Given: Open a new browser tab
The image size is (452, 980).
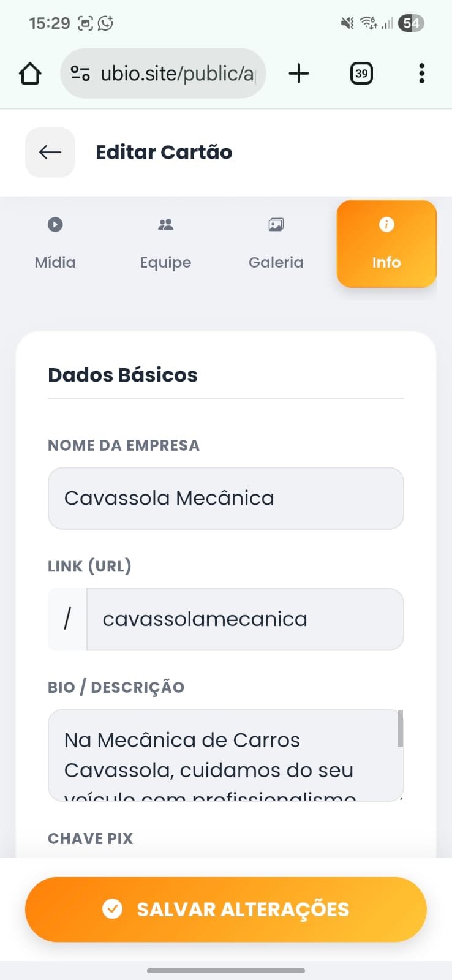Looking at the screenshot, I should point(299,73).
